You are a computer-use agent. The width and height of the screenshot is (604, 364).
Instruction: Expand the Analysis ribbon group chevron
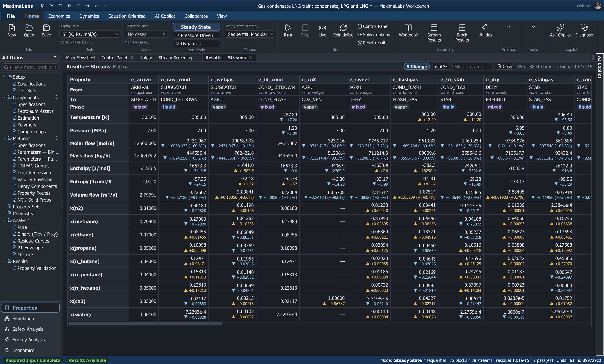508,26
